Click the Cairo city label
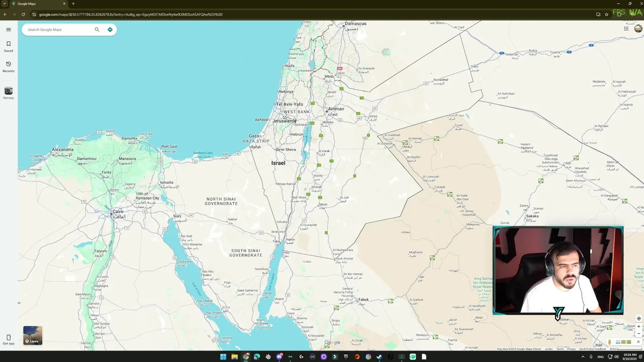 [118, 212]
